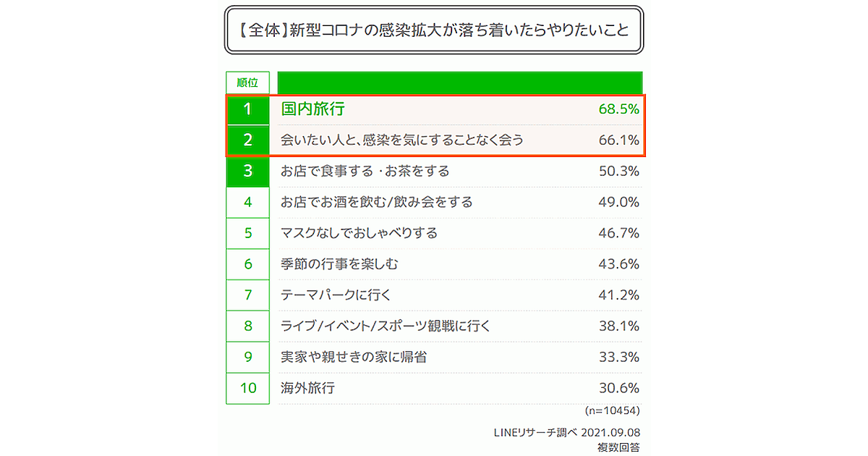Click the LINEリサーチ調べ source text
This screenshot has width=868, height=456.
534,433
